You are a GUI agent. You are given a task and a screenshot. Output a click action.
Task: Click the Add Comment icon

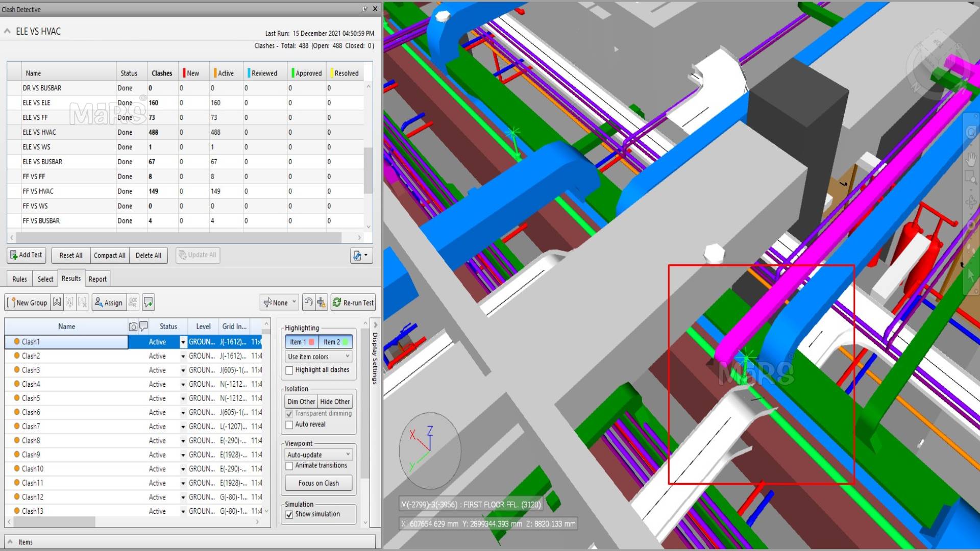point(148,303)
